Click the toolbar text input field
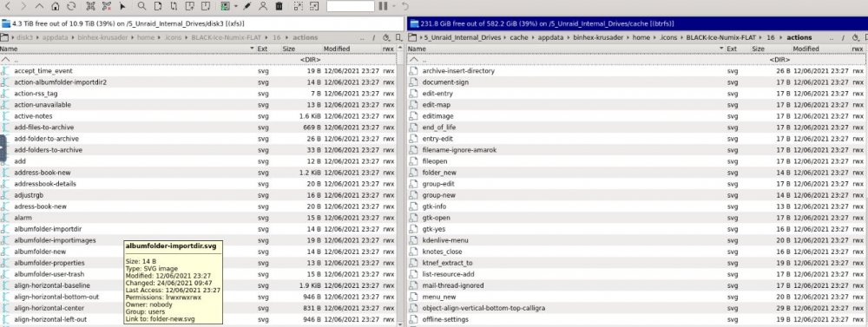Viewport: 868px width, 327px height. point(351,6)
